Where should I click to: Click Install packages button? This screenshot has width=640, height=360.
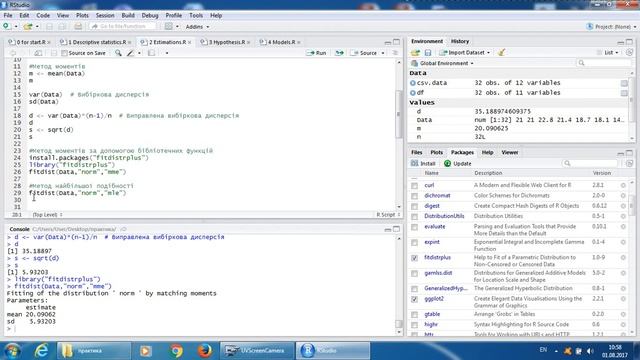[423, 163]
